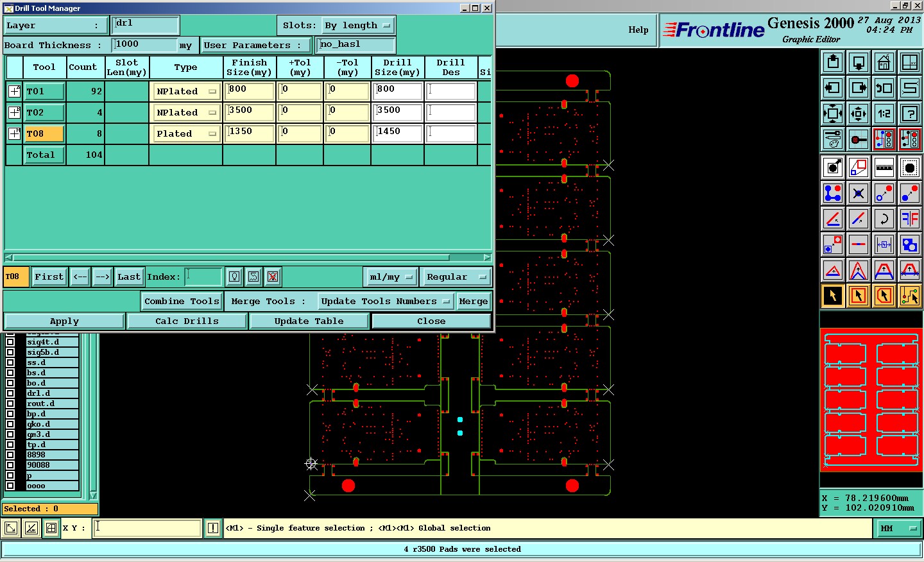Toggle the sig4t.d layer checkbox
Screen dimensions: 924x562
10,342
